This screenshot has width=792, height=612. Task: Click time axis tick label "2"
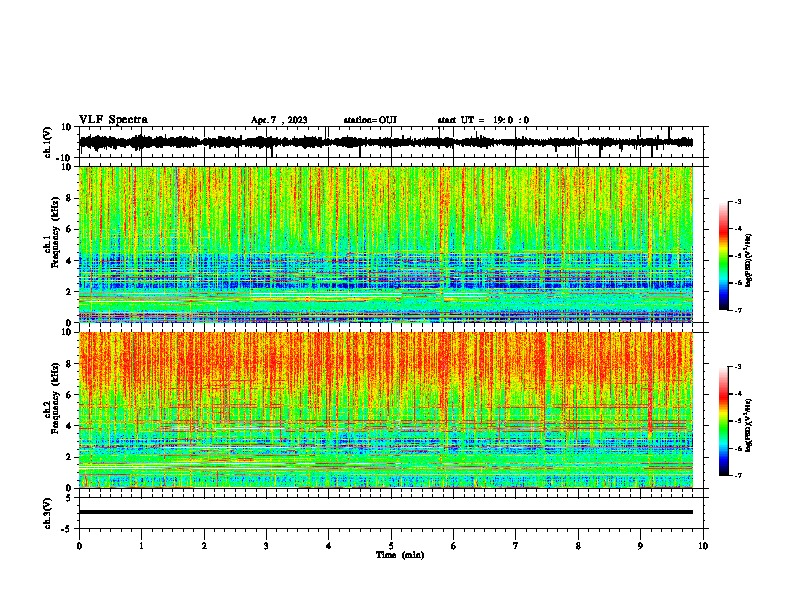[x=204, y=546]
